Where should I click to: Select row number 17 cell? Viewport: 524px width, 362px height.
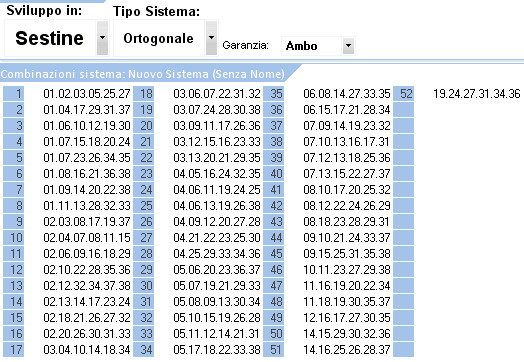click(14, 350)
